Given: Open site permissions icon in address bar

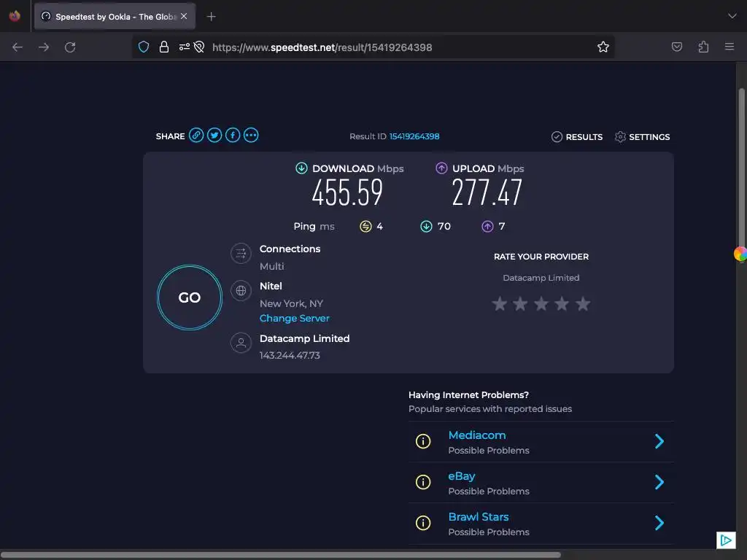Looking at the screenshot, I should tap(184, 47).
